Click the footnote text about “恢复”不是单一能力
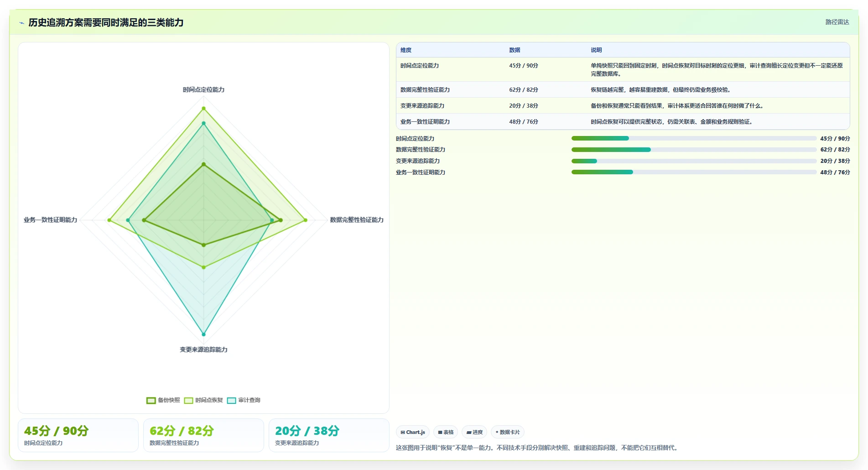 pyautogui.click(x=537, y=448)
